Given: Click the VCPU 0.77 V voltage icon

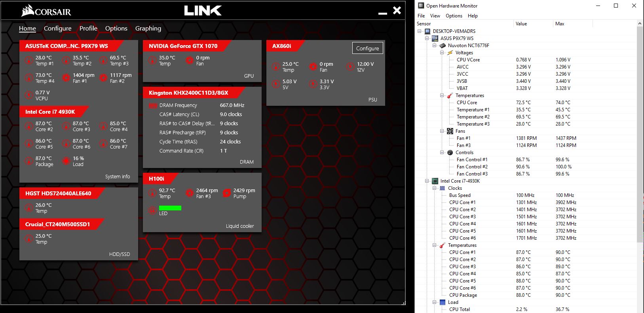Looking at the screenshot, I should click(x=29, y=95).
